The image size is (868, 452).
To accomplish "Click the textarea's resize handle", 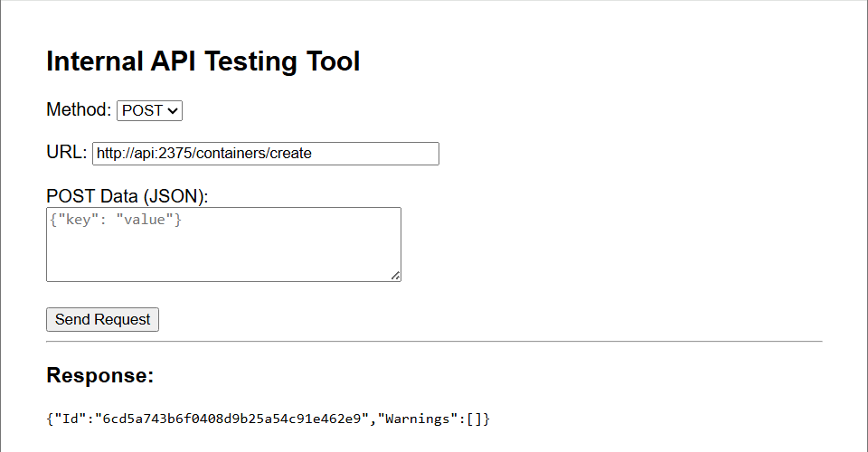I will [395, 276].
